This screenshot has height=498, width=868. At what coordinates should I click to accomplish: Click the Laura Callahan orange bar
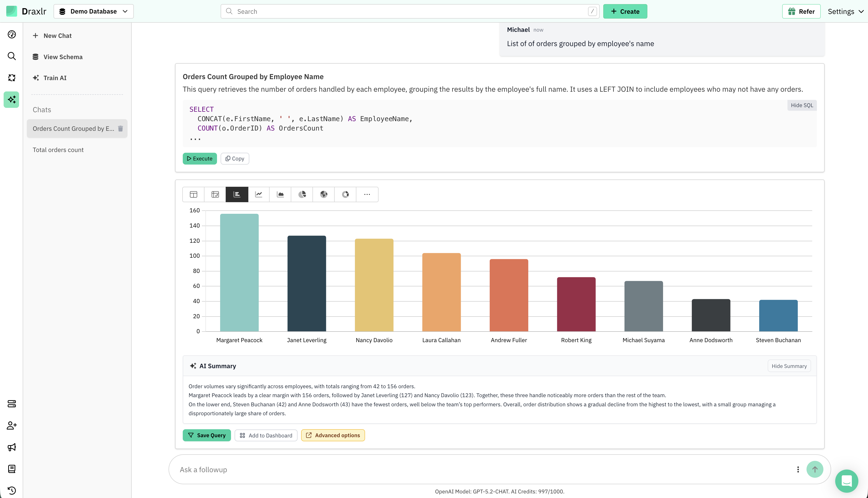pyautogui.click(x=441, y=292)
